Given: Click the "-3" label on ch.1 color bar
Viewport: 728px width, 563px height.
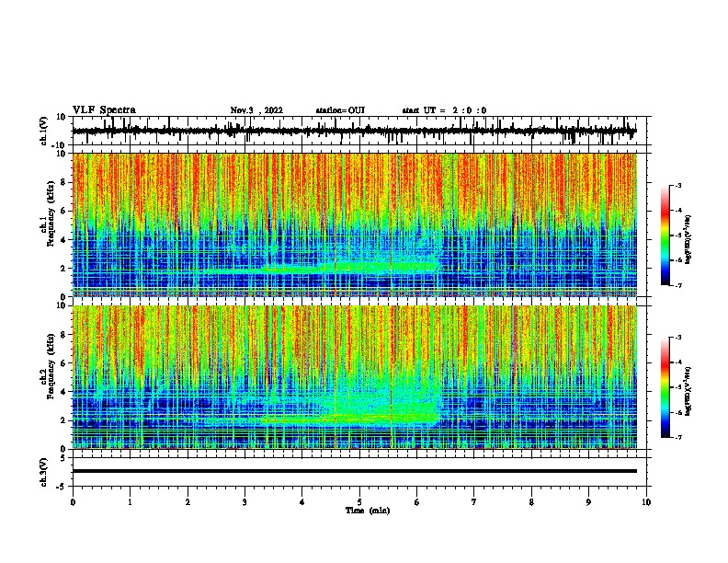Looking at the screenshot, I should 677,186.
